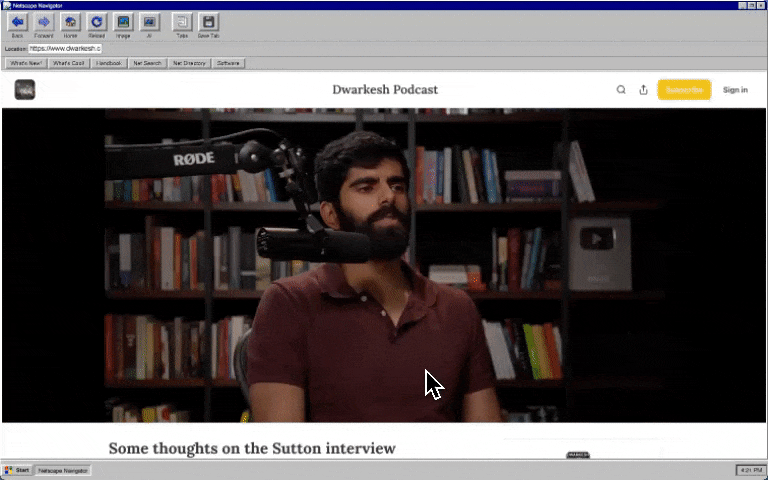This screenshot has height=480, width=768.
Task: Click the yellow Subscribe button
Action: tap(684, 90)
